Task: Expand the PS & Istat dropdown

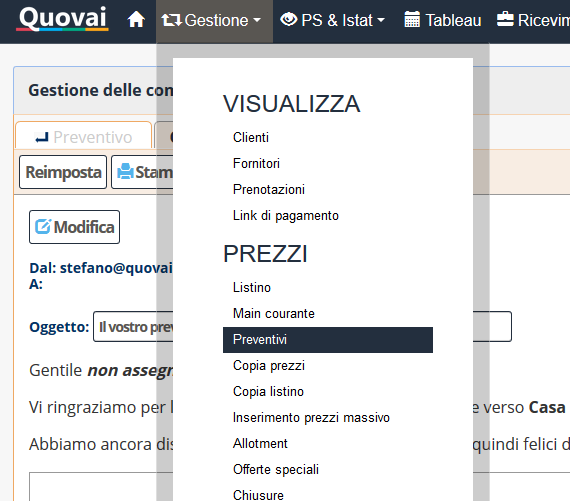Action: click(332, 20)
